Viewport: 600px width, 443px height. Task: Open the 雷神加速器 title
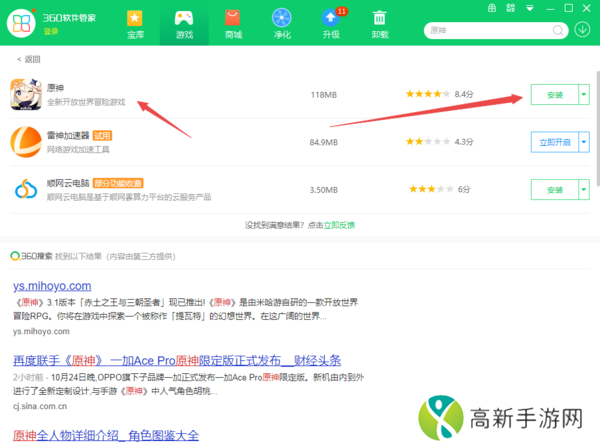(68, 135)
